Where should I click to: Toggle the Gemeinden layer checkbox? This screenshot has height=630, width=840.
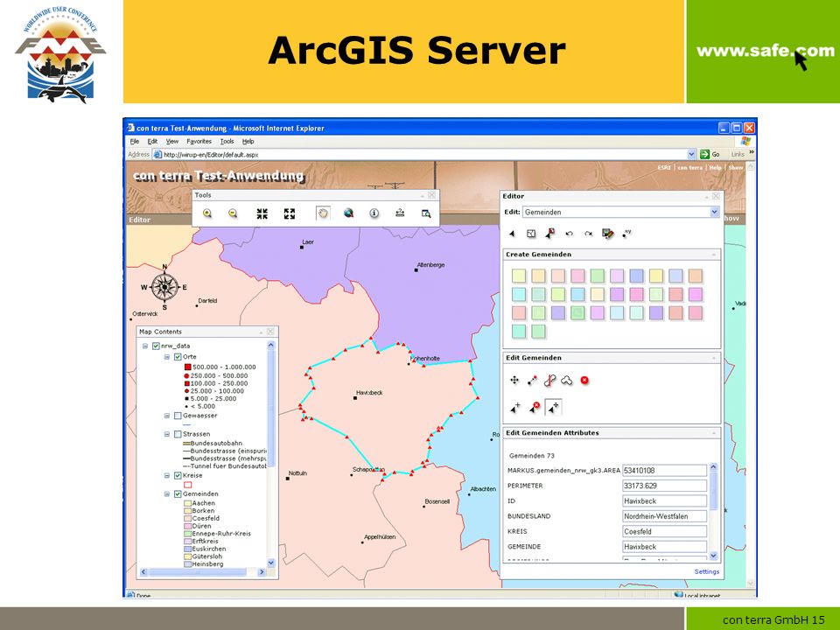(178, 493)
